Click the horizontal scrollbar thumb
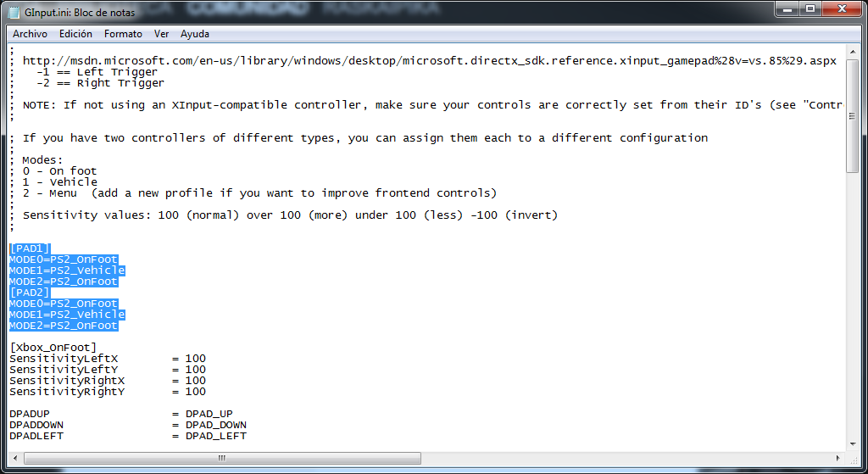The height and width of the screenshot is (474, 868). pyautogui.click(x=222, y=459)
